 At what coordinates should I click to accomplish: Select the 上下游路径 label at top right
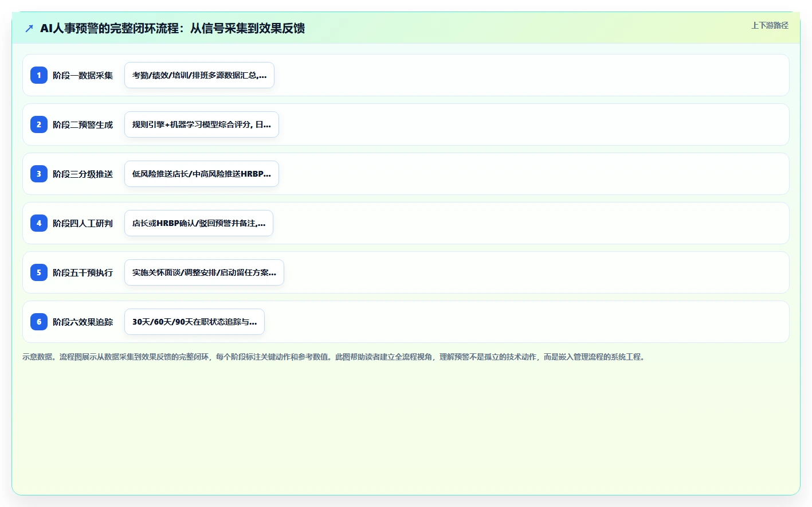click(770, 25)
